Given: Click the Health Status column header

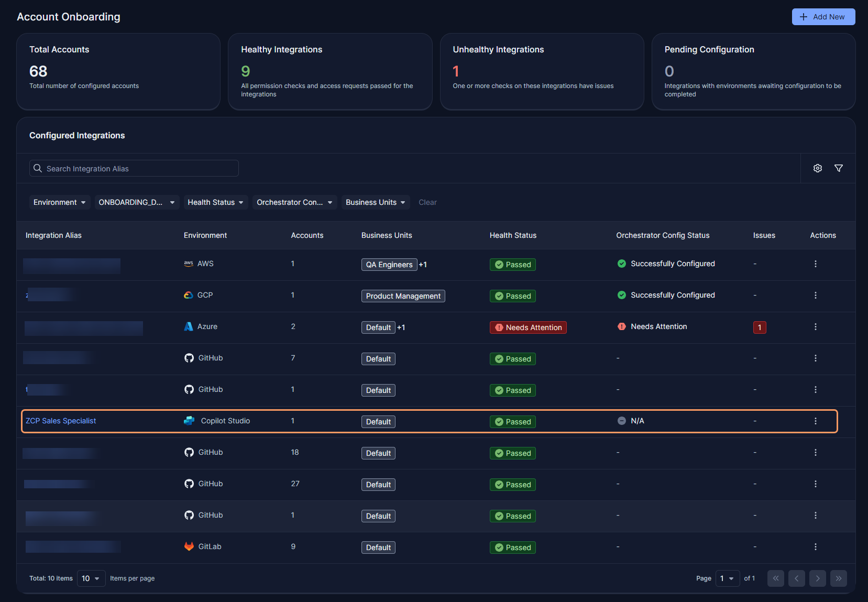Looking at the screenshot, I should point(513,235).
